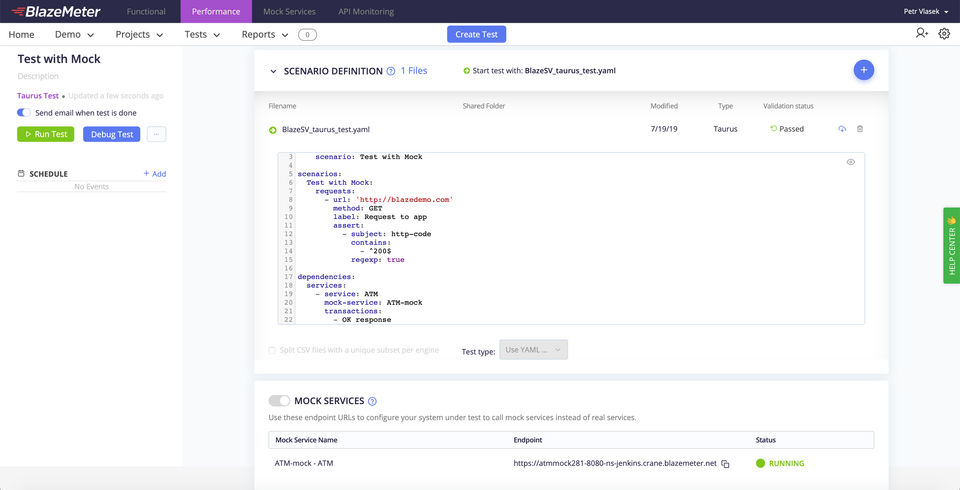Viewport: 960px width, 490px height.
Task: Click green start icon beside BlazeSV_taurus_test.yaml row
Action: click(x=272, y=130)
